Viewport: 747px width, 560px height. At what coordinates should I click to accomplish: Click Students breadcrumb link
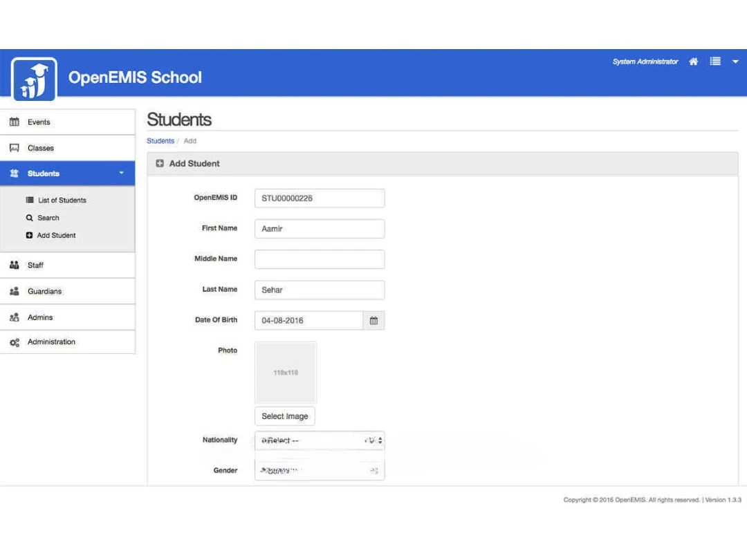coord(160,141)
